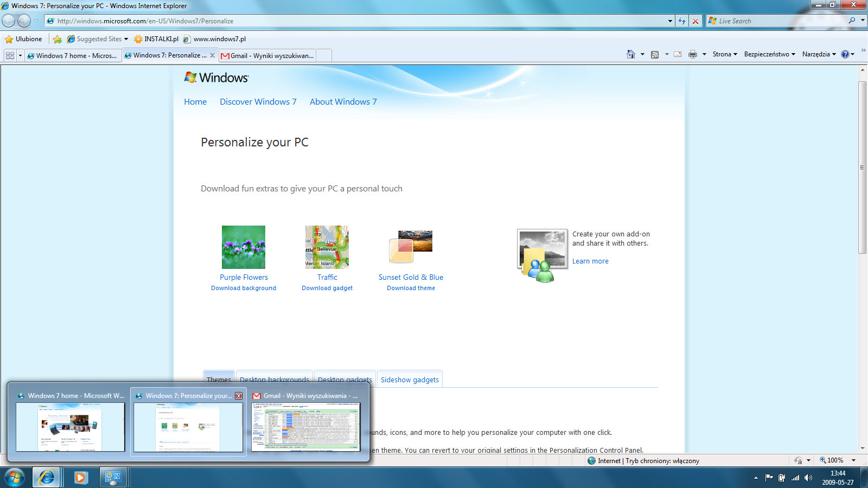The height and width of the screenshot is (488, 868).
Task: Click the Read Mail toolbar icon
Action: [x=678, y=54]
